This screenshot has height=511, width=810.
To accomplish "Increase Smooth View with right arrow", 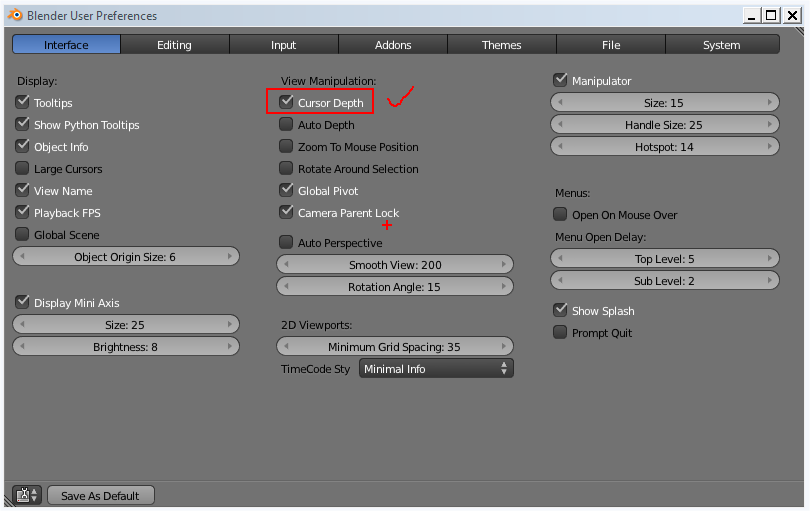I will 504,265.
